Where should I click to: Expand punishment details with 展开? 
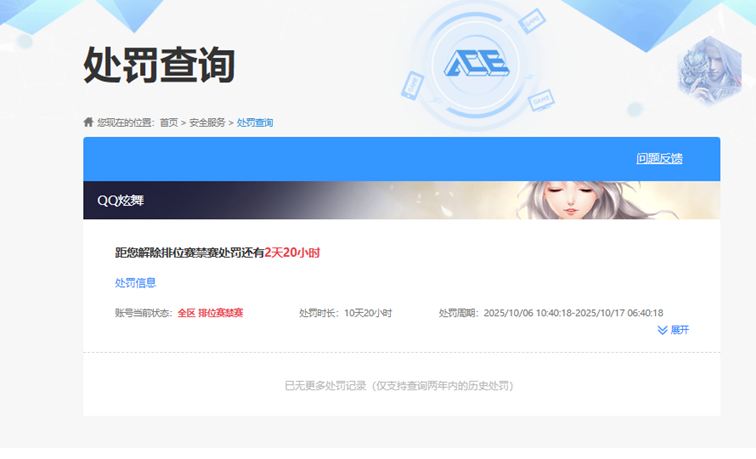point(673,330)
